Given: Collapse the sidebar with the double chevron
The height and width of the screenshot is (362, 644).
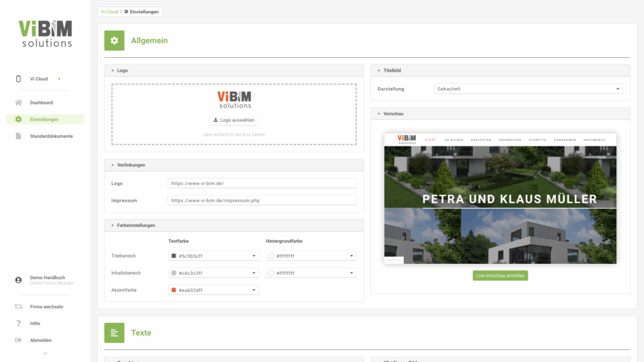Looking at the screenshot, I should click(x=45, y=354).
